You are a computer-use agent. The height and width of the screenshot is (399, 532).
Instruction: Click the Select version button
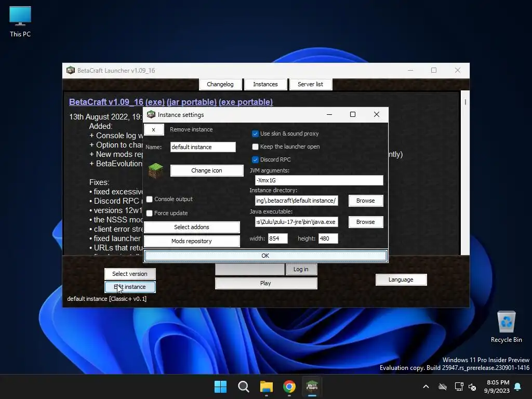[x=130, y=274]
